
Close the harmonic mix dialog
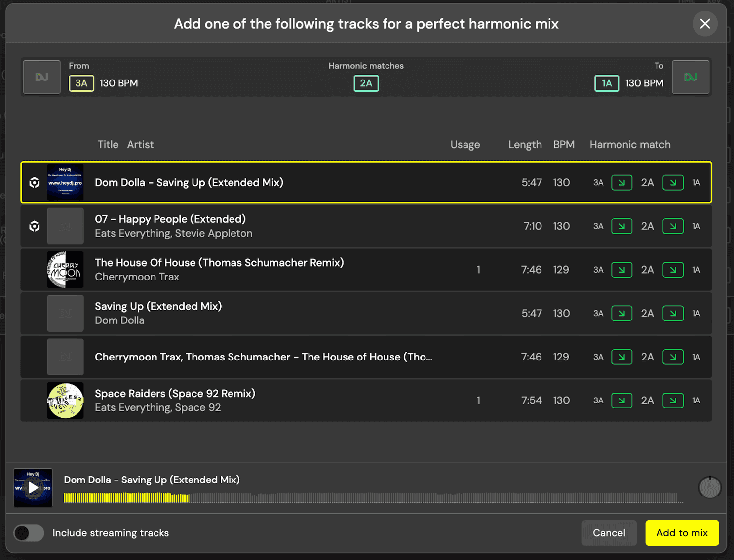coord(704,24)
